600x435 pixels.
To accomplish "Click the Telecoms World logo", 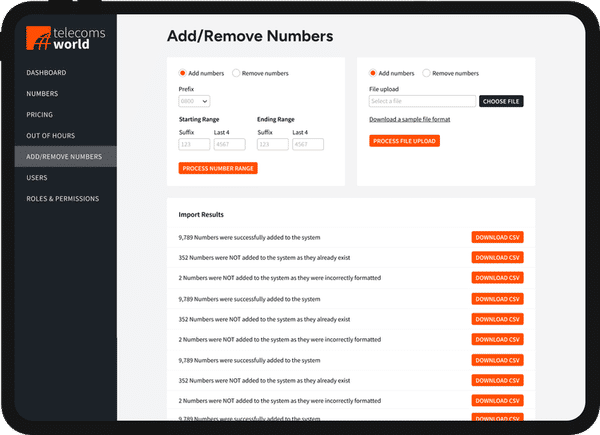I will click(65, 38).
